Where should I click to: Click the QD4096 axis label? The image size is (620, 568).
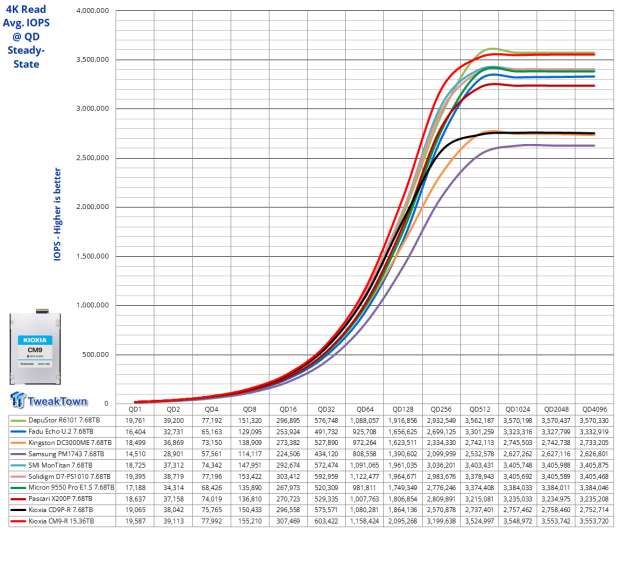click(x=594, y=409)
